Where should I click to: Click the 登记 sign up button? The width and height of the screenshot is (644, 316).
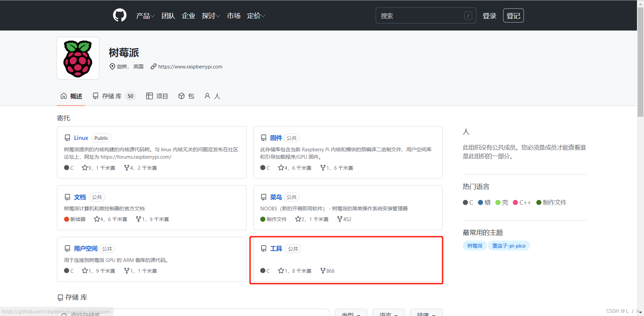pyautogui.click(x=513, y=15)
